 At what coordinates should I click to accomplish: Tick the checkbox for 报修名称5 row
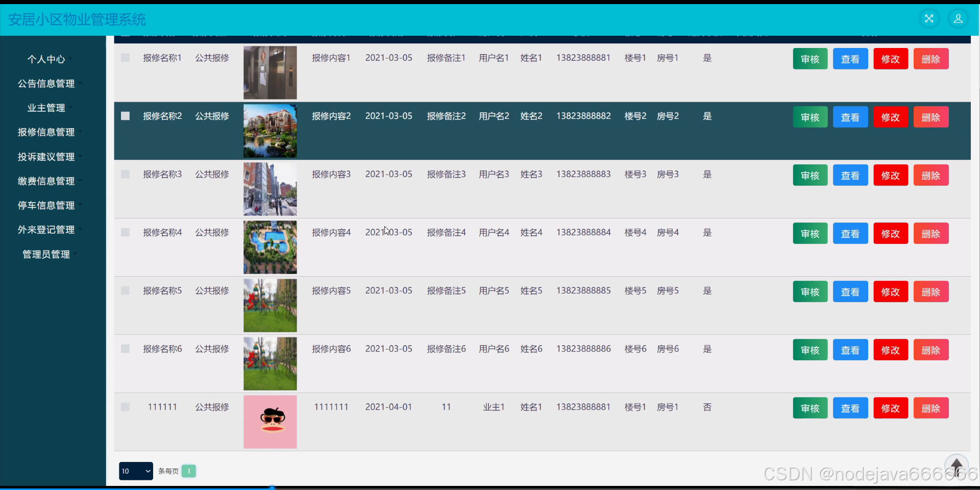125,290
